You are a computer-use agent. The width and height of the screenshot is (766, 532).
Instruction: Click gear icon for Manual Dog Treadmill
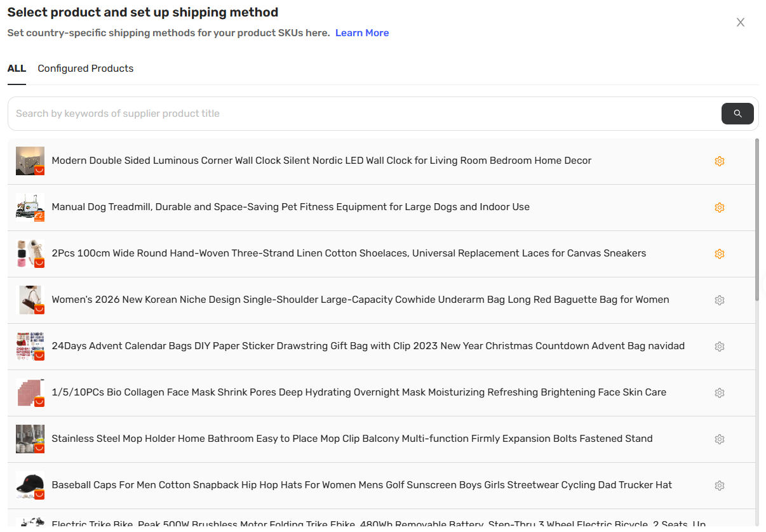pos(720,208)
